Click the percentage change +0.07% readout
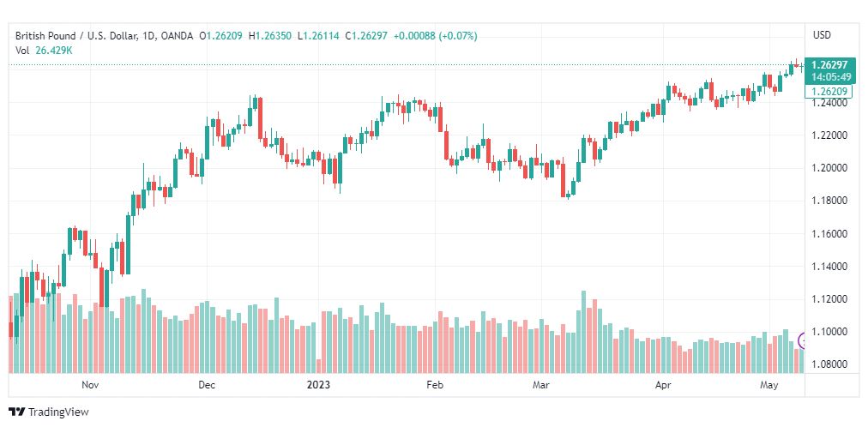The image size is (868, 427). click(458, 36)
